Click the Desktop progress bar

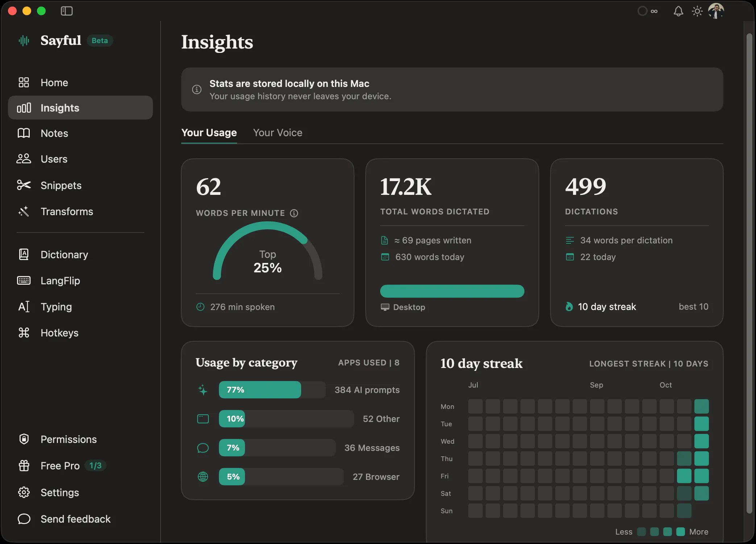452,291
